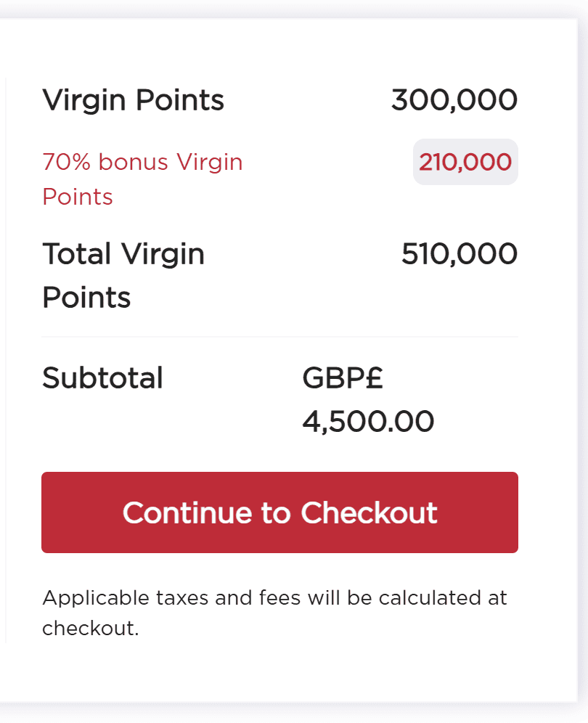Click the red 70% bonus Virgin Points text

tap(142, 162)
